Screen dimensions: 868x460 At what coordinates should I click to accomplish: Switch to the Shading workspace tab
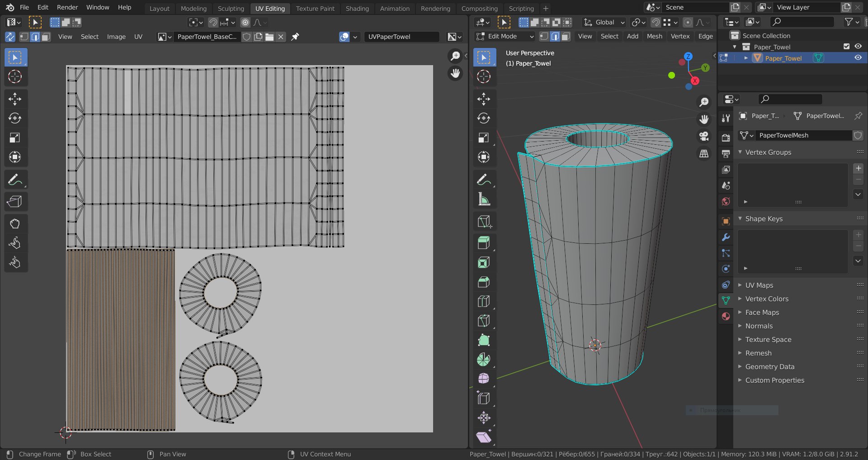click(357, 8)
